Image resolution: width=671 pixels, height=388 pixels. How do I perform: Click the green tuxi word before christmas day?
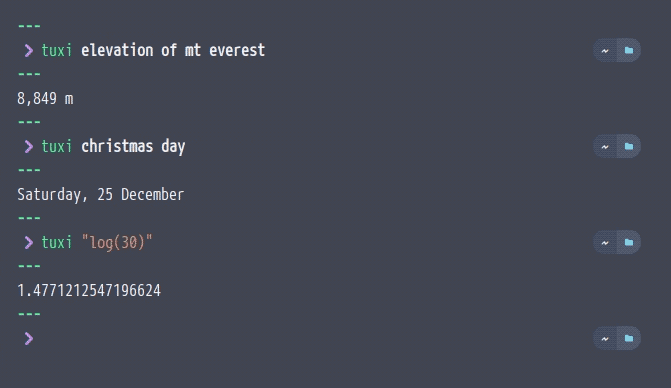click(x=56, y=147)
